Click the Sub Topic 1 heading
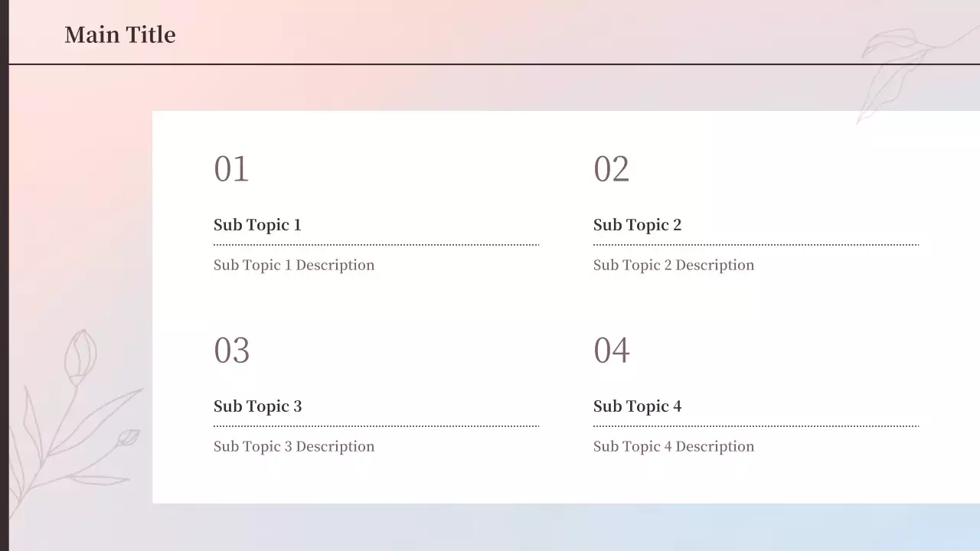The image size is (980, 551). point(257,225)
